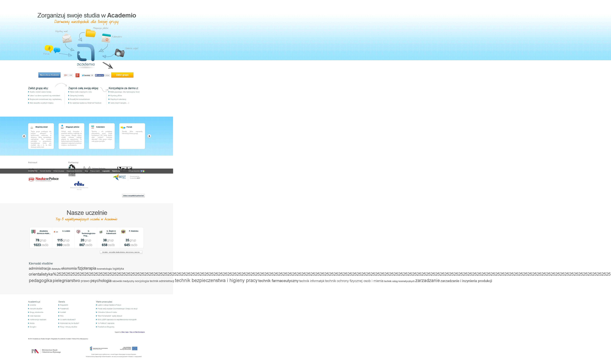The width and height of the screenshot is (611, 364).
Task: Click Wycieczka po Academio button
Action: pos(49,75)
